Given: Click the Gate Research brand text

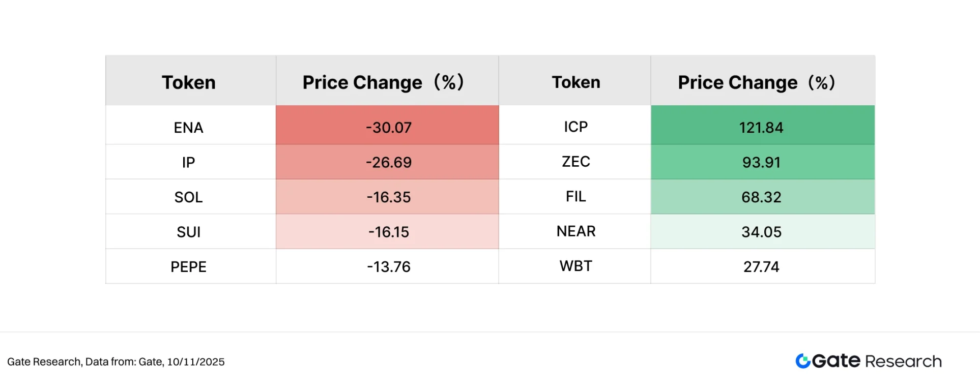Looking at the screenshot, I should pyautogui.click(x=877, y=361).
